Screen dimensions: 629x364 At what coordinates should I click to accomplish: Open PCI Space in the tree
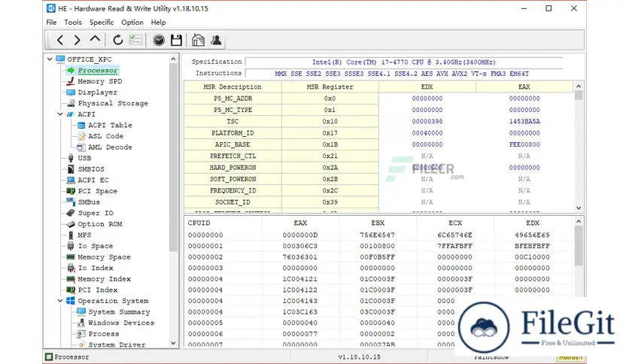[98, 191]
